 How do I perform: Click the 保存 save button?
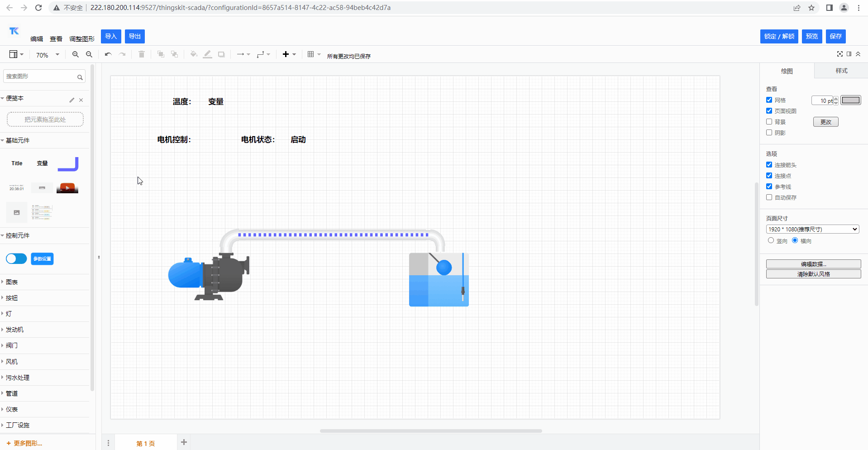[836, 36]
